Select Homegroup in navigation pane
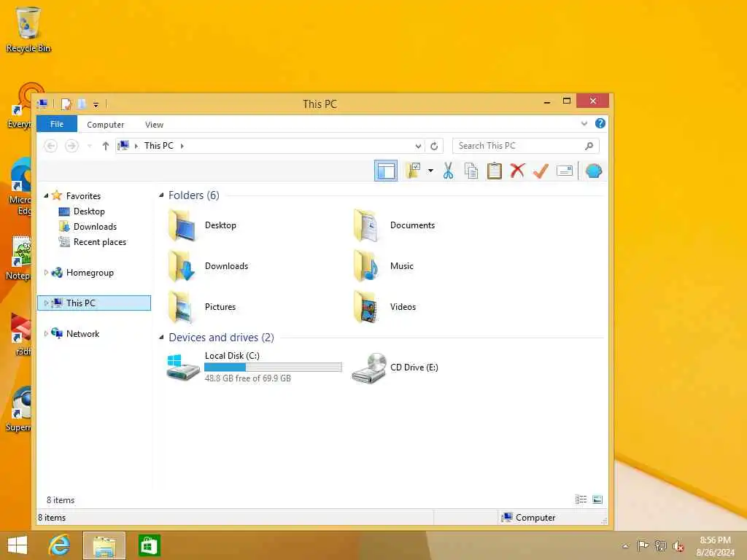Screen dimensions: 747x560 tap(90, 273)
